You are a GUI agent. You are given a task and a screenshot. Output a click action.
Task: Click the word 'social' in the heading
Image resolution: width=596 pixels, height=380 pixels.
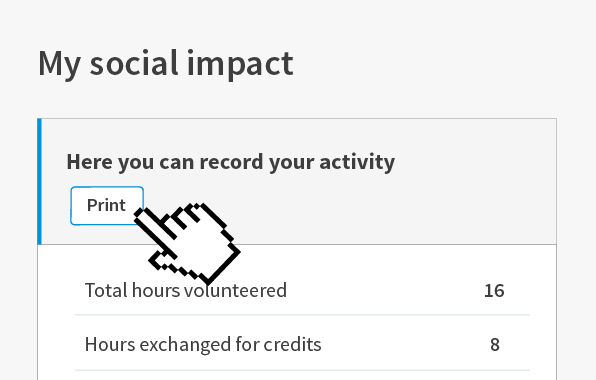click(134, 64)
